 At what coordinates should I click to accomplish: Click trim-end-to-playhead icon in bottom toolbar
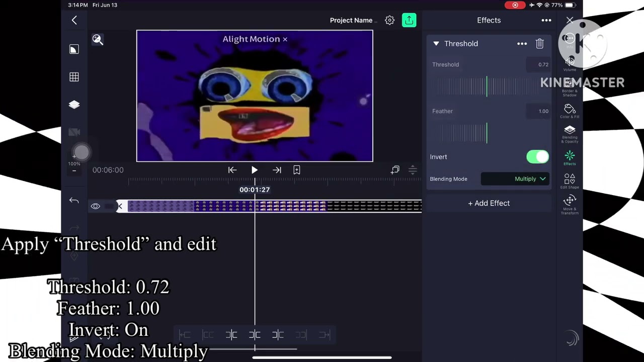(x=325, y=335)
